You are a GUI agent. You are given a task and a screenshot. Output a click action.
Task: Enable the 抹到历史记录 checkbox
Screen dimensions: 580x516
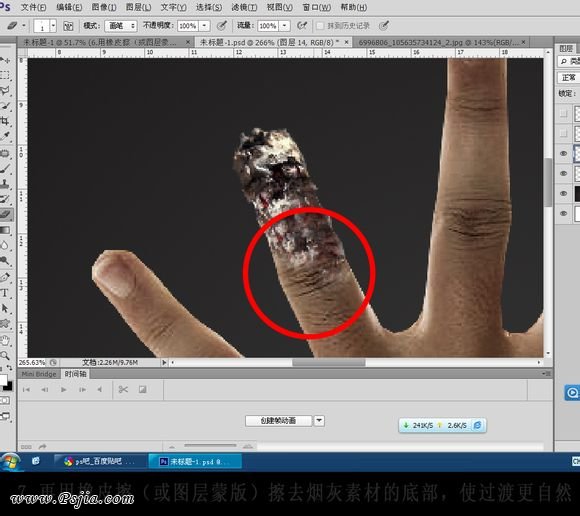coord(320,26)
